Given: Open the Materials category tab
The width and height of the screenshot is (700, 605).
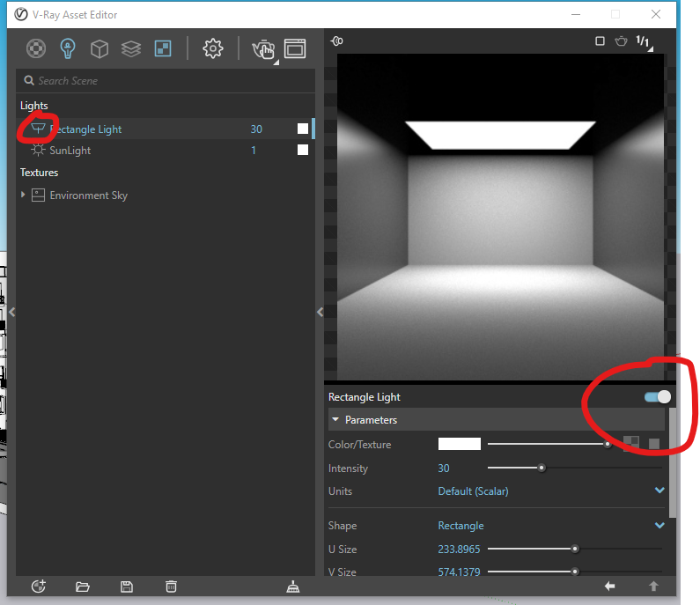Looking at the screenshot, I should pos(35,48).
